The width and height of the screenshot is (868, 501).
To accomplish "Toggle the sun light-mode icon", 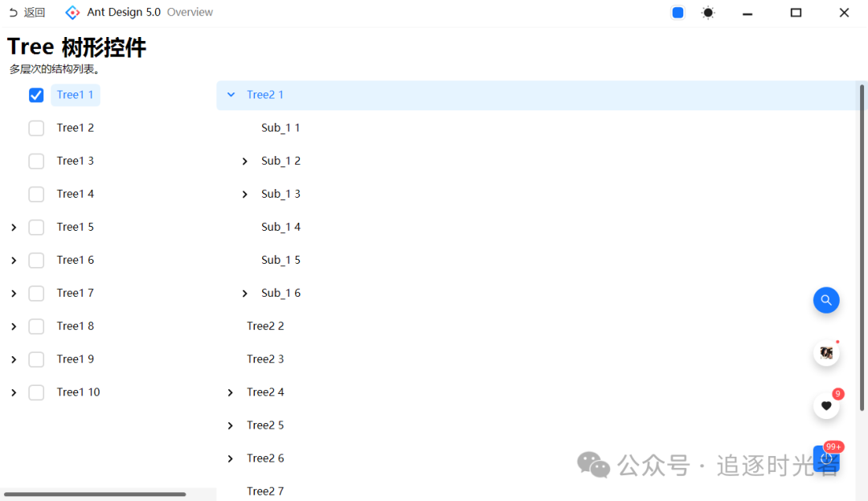I will [708, 13].
